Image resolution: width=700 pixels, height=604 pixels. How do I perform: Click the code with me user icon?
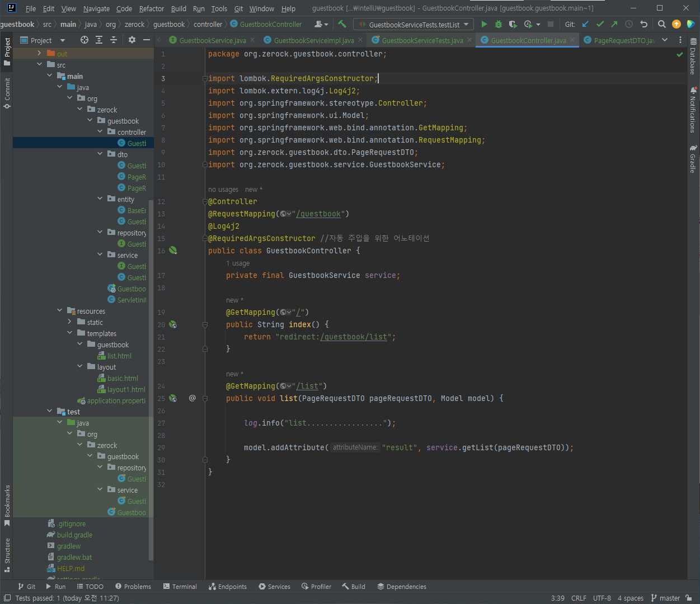(x=321, y=24)
